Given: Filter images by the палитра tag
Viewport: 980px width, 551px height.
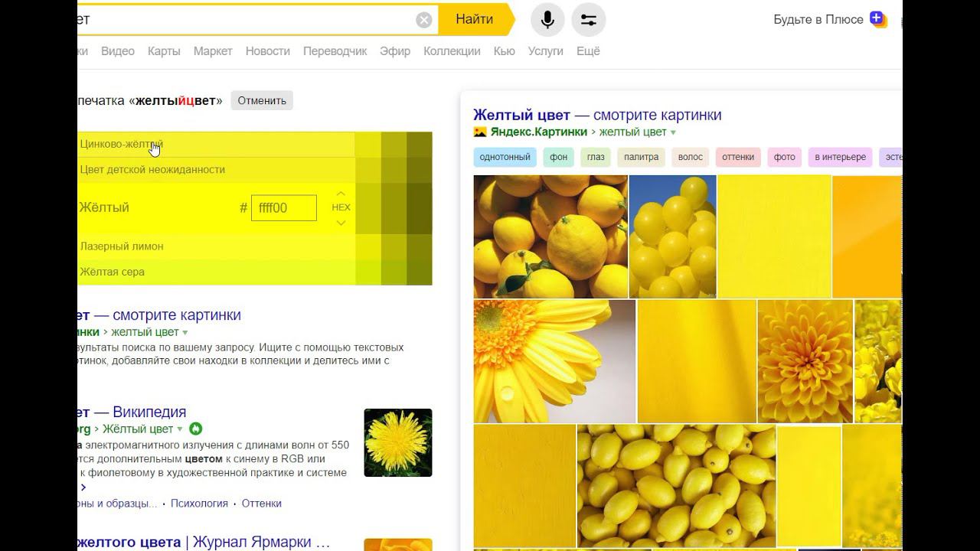Looking at the screenshot, I should pos(641,157).
